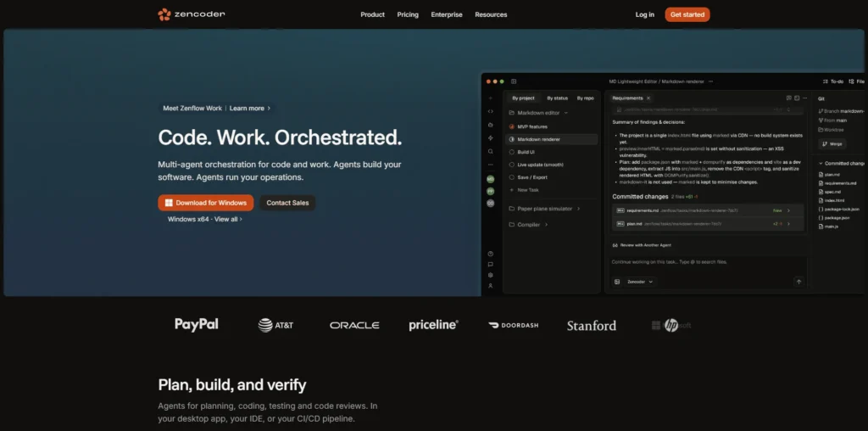Click the AT&T logo

(275, 325)
